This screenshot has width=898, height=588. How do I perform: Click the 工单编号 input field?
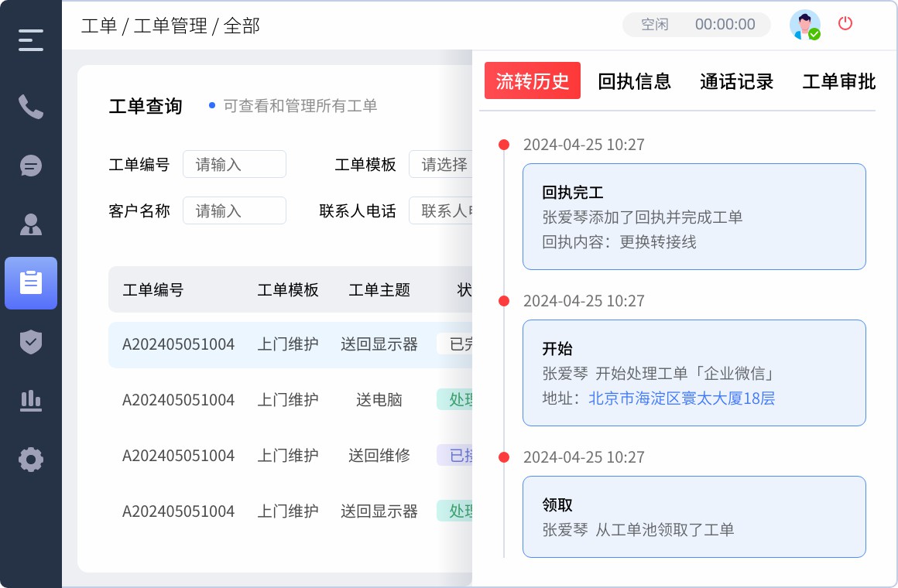(x=235, y=164)
